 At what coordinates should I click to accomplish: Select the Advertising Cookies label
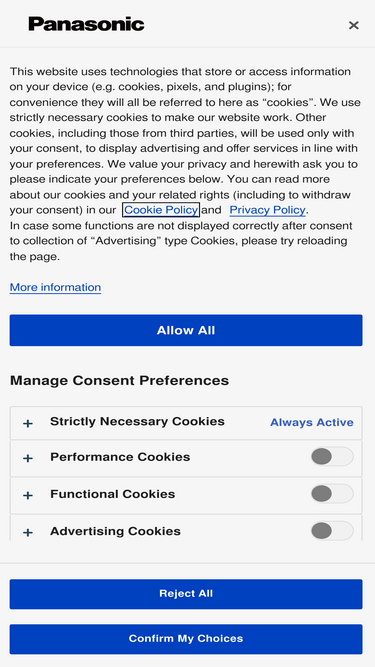pos(115,531)
